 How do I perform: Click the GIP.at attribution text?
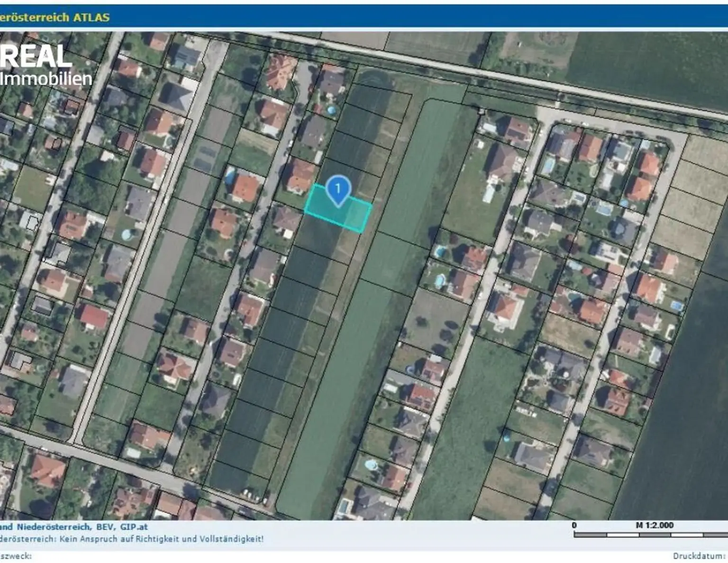(x=134, y=527)
